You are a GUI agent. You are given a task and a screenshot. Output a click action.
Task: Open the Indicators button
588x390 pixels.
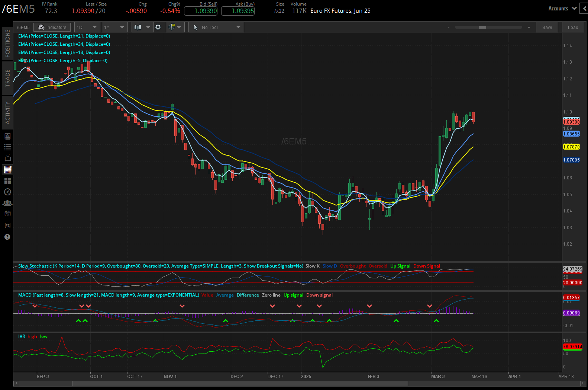click(52, 27)
